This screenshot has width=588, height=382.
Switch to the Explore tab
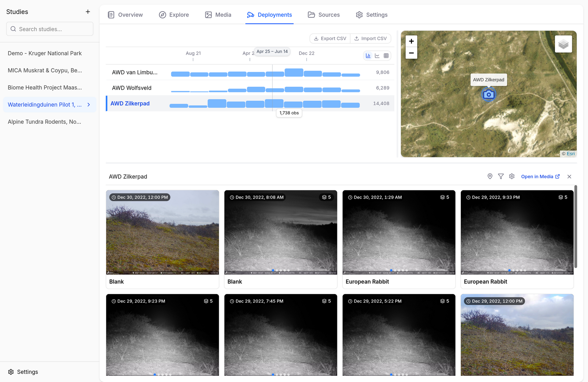click(174, 15)
